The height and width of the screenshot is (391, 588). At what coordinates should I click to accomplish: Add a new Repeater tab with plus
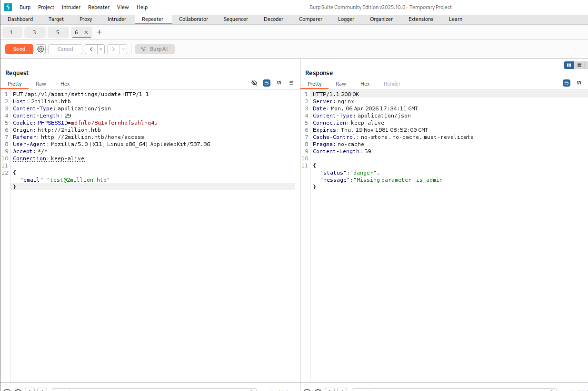pyautogui.click(x=99, y=32)
